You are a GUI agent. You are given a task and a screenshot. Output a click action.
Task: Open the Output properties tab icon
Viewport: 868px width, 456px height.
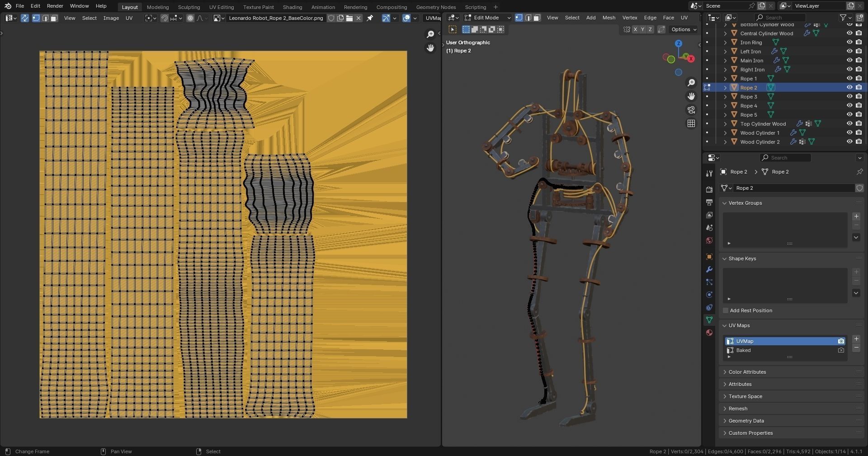point(709,202)
